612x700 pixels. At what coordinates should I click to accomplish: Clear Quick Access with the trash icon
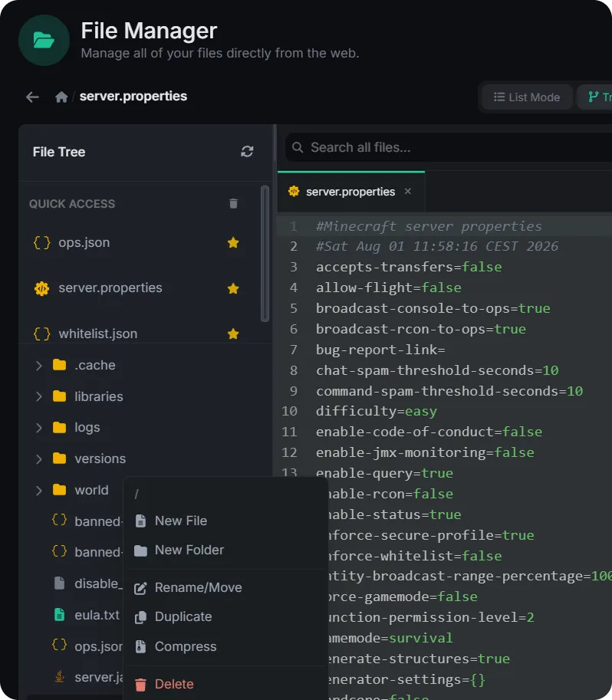[233, 204]
